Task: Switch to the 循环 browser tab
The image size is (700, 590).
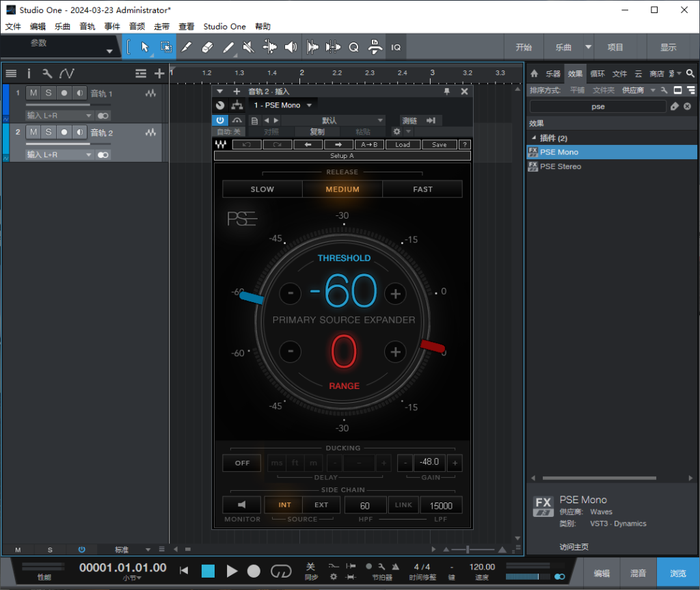Action: pyautogui.click(x=597, y=74)
